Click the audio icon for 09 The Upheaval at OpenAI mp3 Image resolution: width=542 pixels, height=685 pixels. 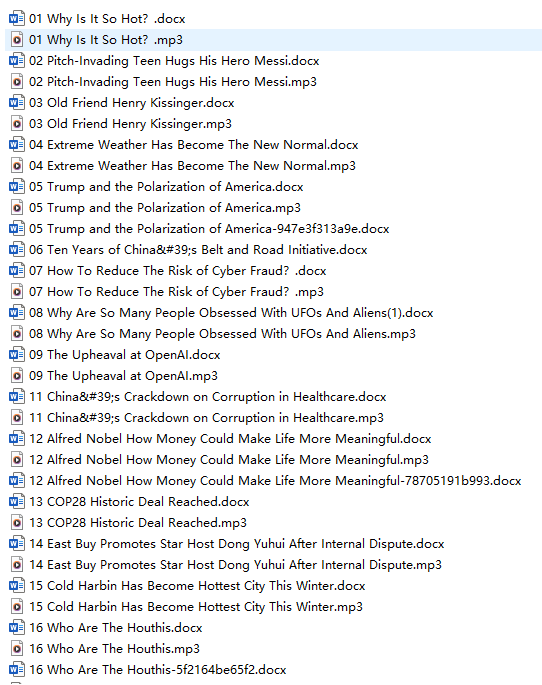click(17, 376)
